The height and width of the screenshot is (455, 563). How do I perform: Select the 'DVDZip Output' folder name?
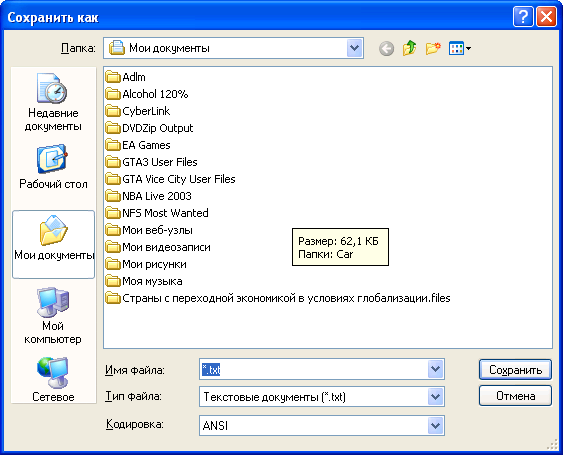pyautogui.click(x=158, y=128)
